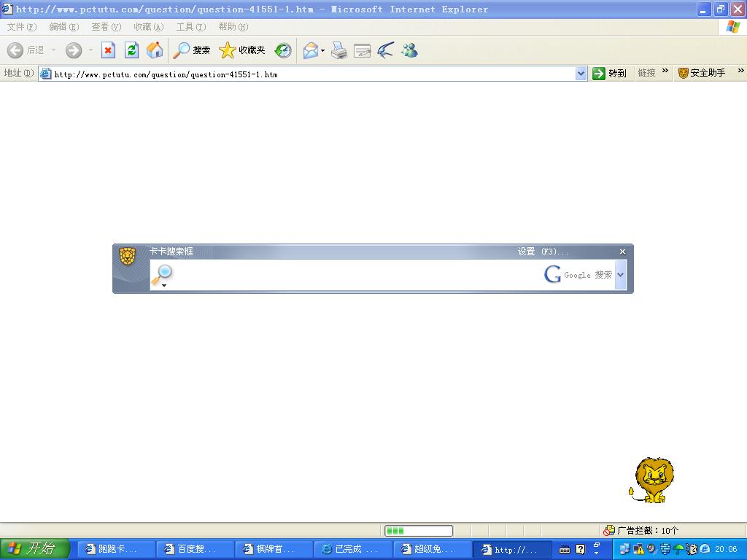This screenshot has height=560, width=747.
Task: Open Back button history dropdown arrow
Action: [53, 50]
